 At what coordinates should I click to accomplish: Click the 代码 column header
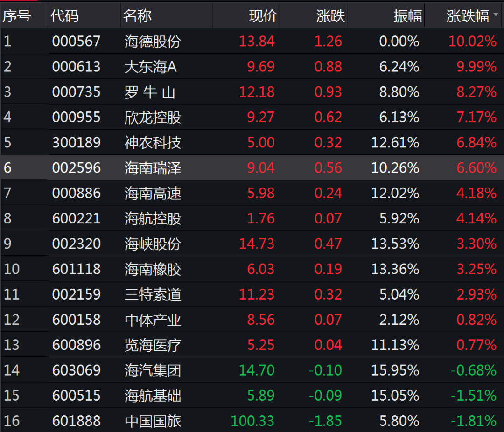(64, 16)
